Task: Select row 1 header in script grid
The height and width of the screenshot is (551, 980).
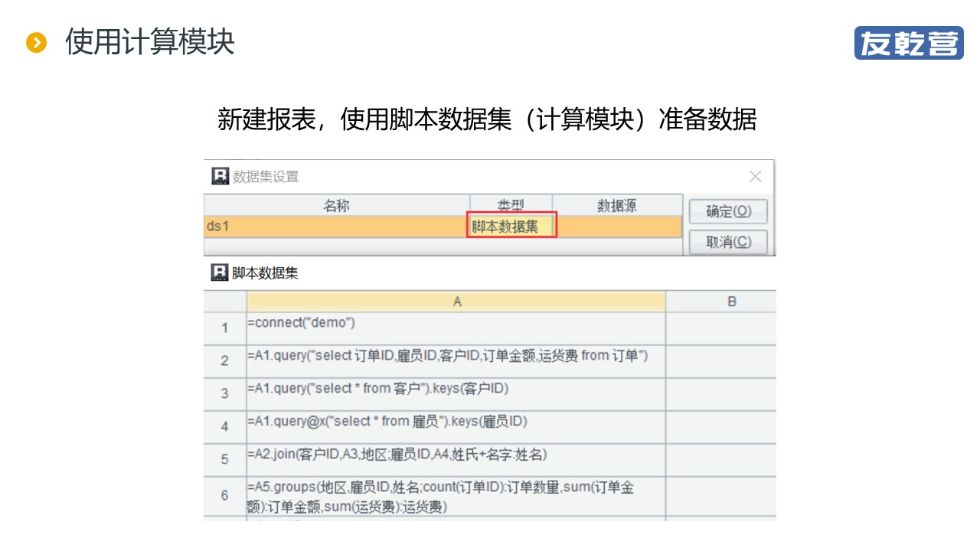Action: point(225,328)
